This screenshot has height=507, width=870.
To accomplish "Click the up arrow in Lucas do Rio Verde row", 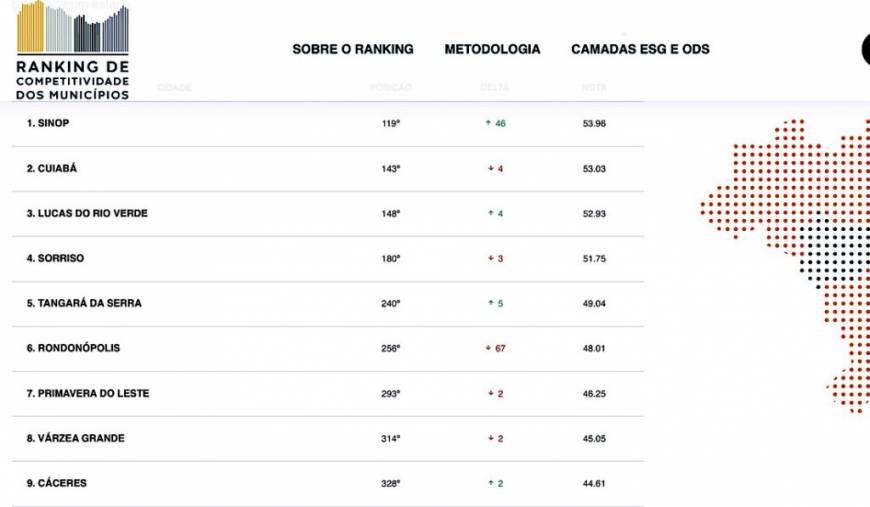I will [x=490, y=213].
